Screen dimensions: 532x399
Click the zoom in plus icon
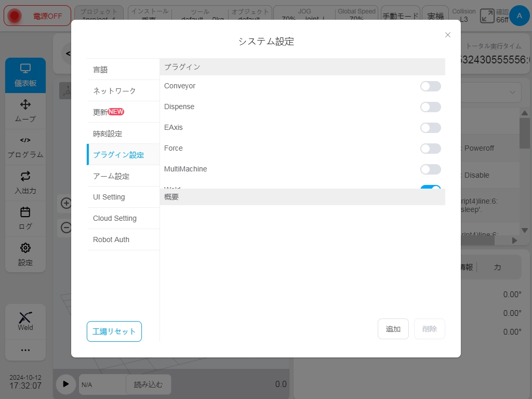(66, 203)
